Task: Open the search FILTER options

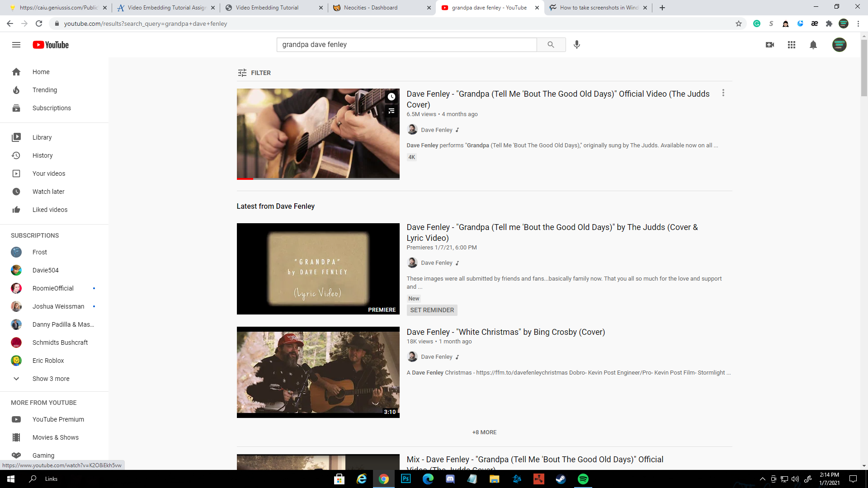Action: coord(254,73)
